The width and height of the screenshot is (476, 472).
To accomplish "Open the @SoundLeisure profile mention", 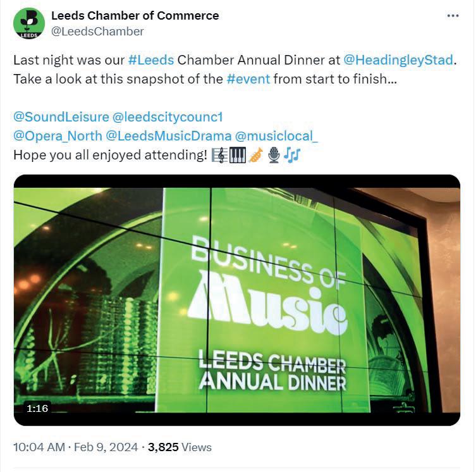I will [x=60, y=117].
